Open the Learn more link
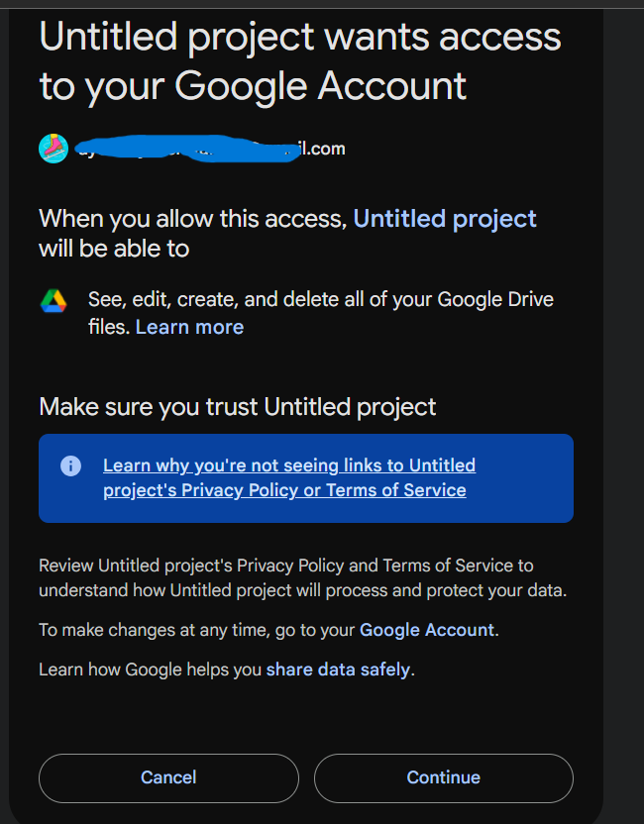This screenshot has width=644, height=824. (x=189, y=327)
